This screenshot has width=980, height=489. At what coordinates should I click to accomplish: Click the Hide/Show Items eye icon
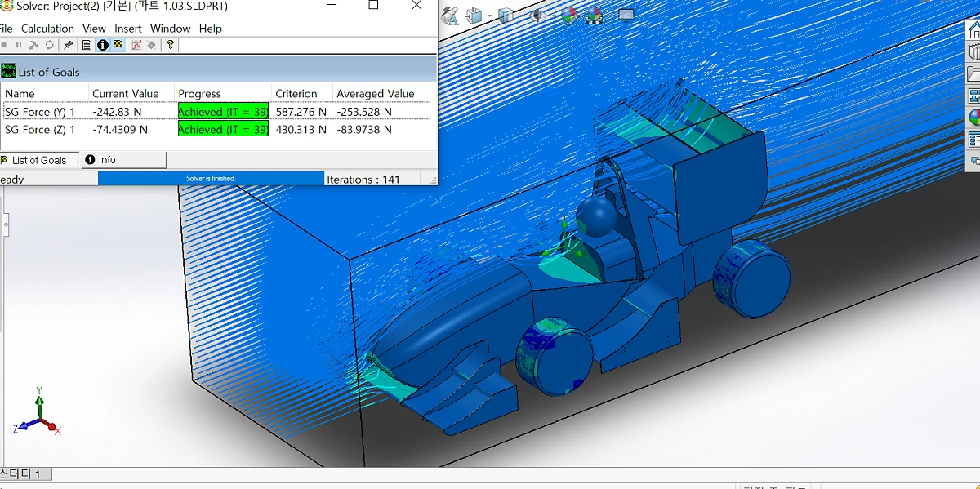tap(537, 15)
